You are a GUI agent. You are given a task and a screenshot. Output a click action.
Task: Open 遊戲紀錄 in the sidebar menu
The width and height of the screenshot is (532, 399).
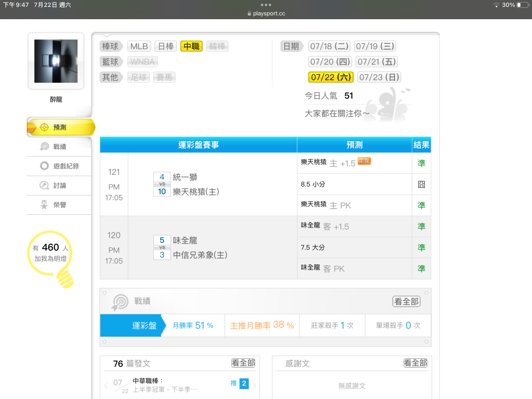coord(59,166)
